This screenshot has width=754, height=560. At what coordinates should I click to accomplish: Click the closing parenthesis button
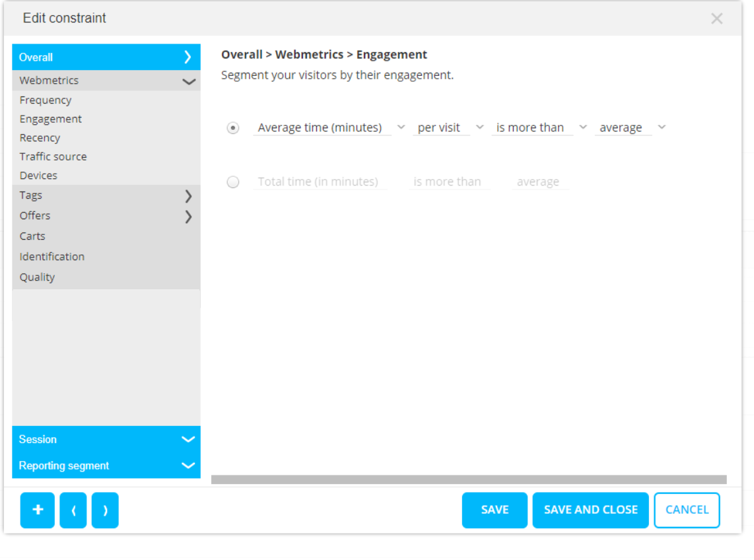(105, 510)
